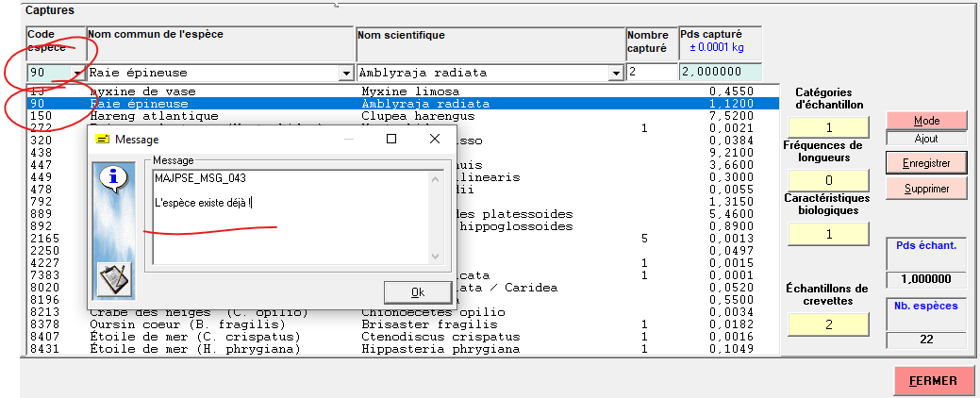
Task: Select the Crabe des neiges row
Action: 403,312
